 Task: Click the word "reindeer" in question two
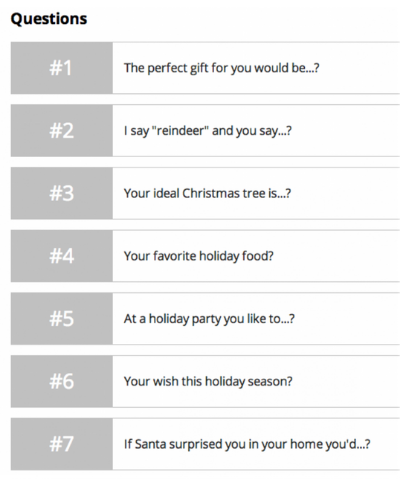[x=180, y=130]
